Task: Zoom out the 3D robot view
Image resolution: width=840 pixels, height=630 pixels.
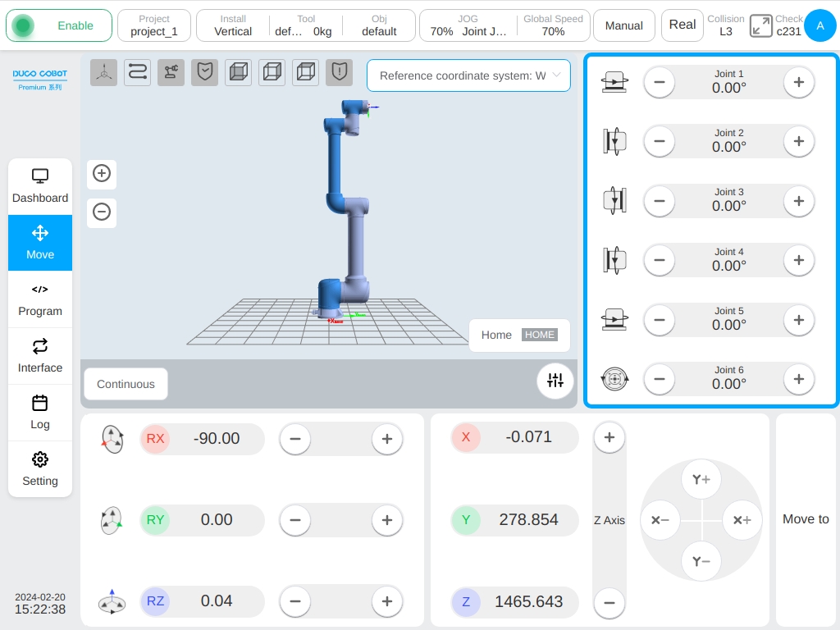Action: pos(102,212)
